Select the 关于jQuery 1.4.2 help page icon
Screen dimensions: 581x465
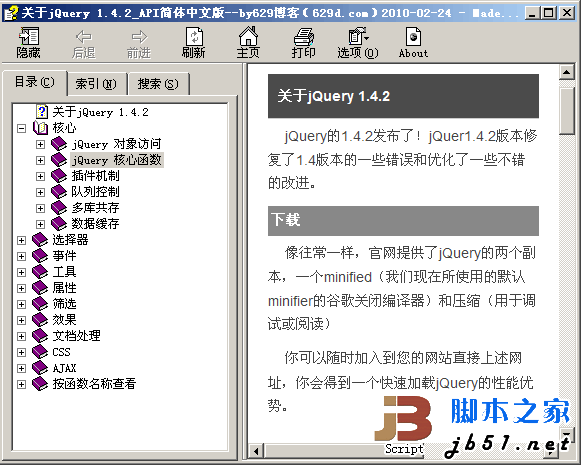[42, 112]
